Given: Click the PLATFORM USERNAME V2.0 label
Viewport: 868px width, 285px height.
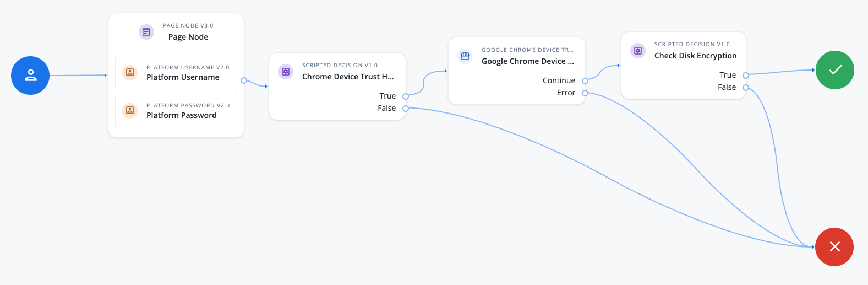Looking at the screenshot, I should click(188, 68).
